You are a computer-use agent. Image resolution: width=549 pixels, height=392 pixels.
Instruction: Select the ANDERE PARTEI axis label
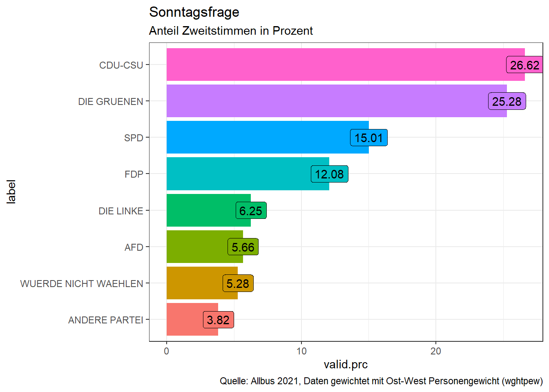point(105,320)
